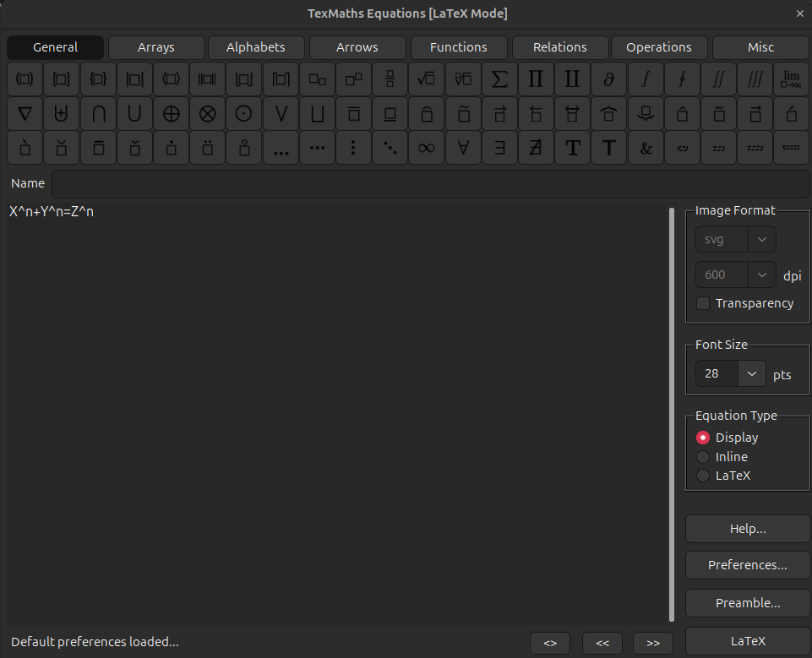Image resolution: width=812 pixels, height=658 pixels.
Task: Insert the ampersand symbol
Action: [x=646, y=148]
